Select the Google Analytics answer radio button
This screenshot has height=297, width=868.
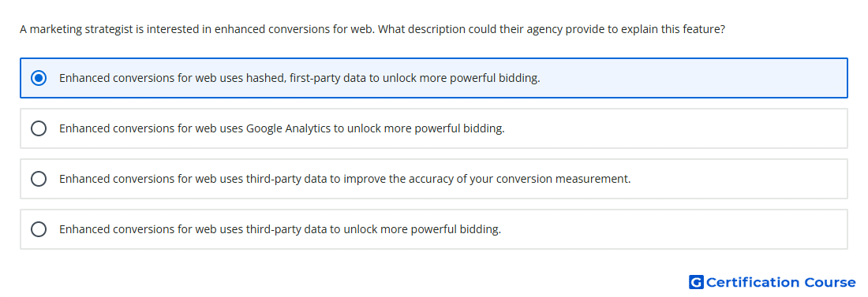click(x=39, y=128)
